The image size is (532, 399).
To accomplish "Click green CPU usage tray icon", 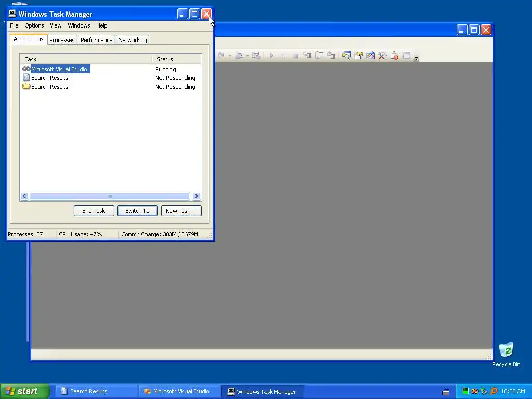I will point(465,391).
